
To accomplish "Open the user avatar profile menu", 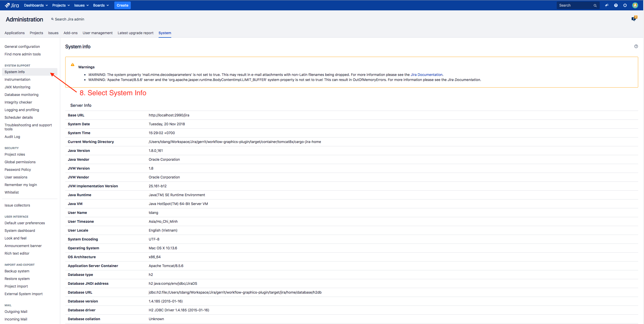I will click(x=635, y=5).
